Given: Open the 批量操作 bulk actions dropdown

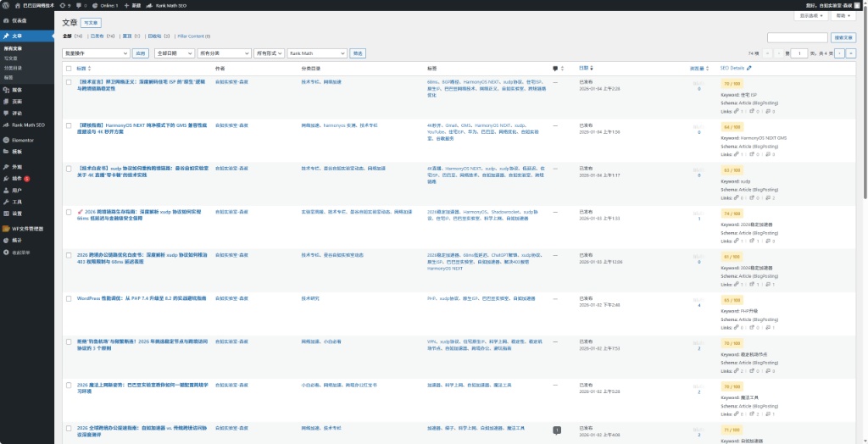Looking at the screenshot, I should coord(96,53).
